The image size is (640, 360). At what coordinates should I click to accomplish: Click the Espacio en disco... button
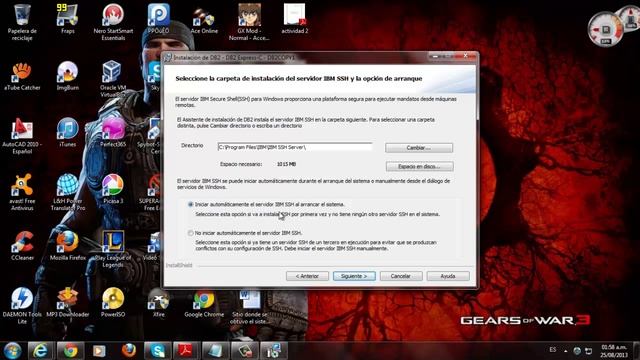click(419, 167)
